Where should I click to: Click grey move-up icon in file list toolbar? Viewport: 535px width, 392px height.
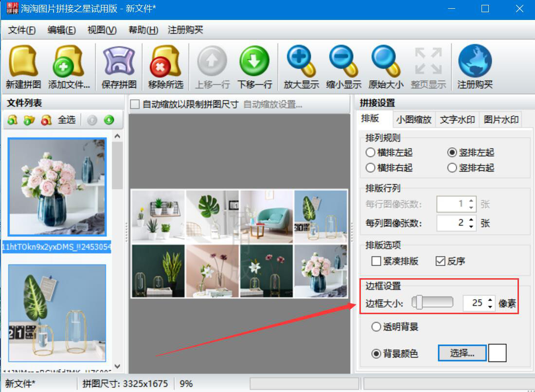[x=92, y=120]
